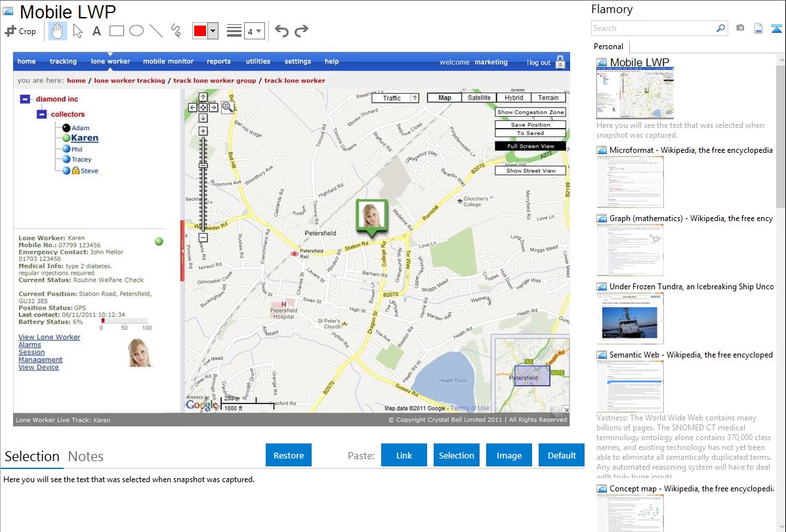
Task: Choose the freehand drawing tool
Action: [x=176, y=31]
